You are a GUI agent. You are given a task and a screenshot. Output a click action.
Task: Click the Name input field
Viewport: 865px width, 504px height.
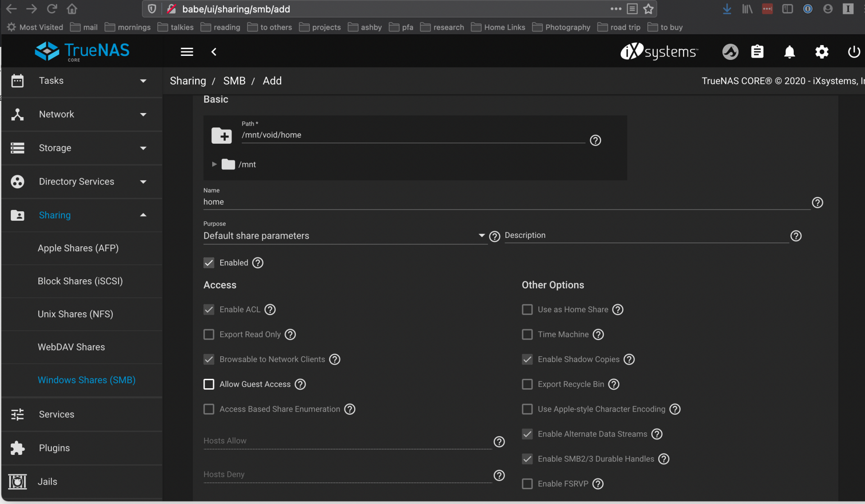click(506, 202)
